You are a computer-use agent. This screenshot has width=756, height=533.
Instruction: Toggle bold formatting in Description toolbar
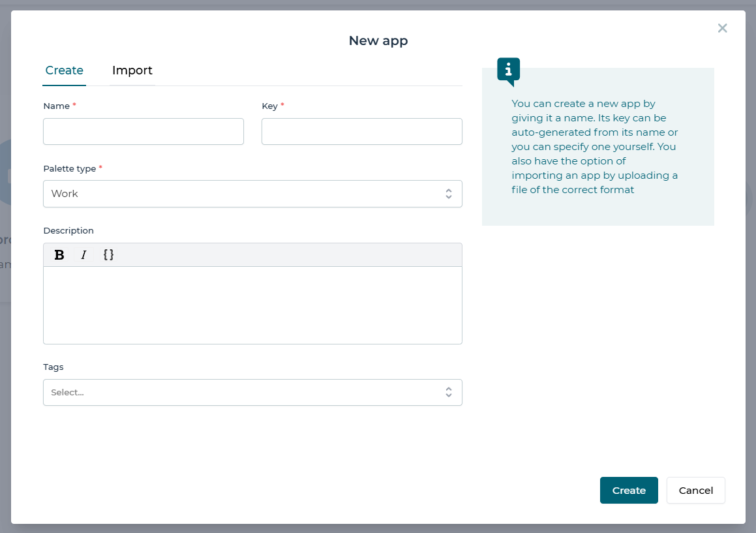(x=59, y=255)
